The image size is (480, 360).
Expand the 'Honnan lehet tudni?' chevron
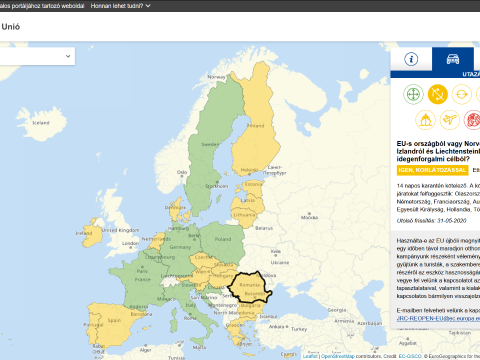coord(148,6)
